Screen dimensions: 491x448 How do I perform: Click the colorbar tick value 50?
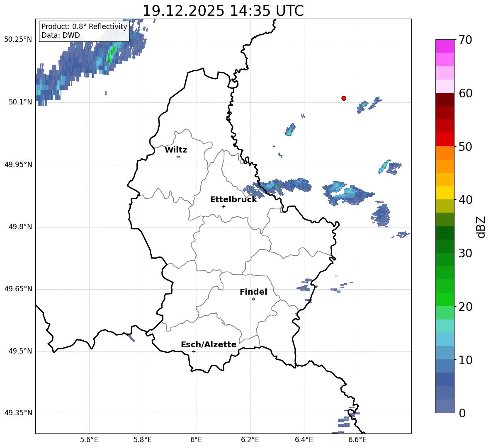[x=465, y=146]
